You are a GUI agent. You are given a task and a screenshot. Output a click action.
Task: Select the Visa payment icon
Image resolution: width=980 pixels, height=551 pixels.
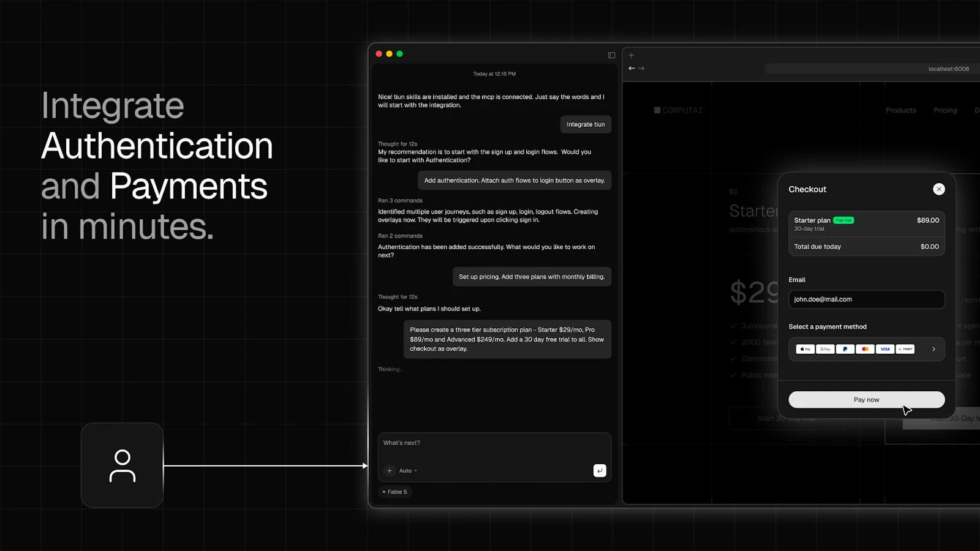point(885,349)
